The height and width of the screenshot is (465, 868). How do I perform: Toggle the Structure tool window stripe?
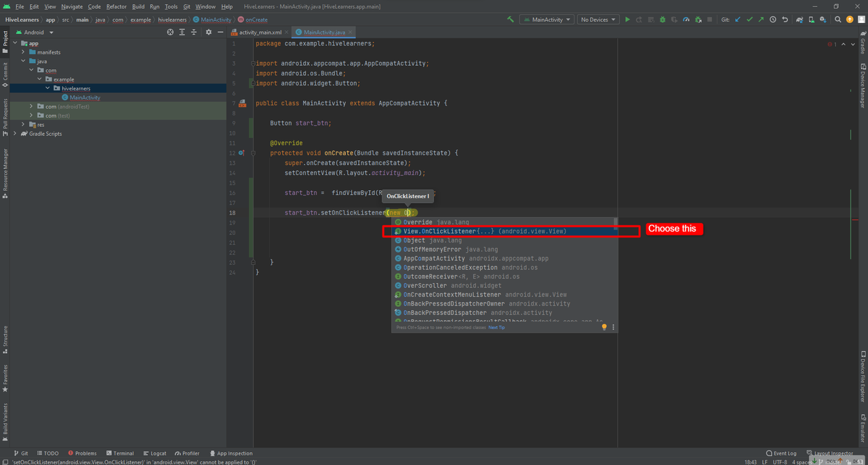coord(5,339)
